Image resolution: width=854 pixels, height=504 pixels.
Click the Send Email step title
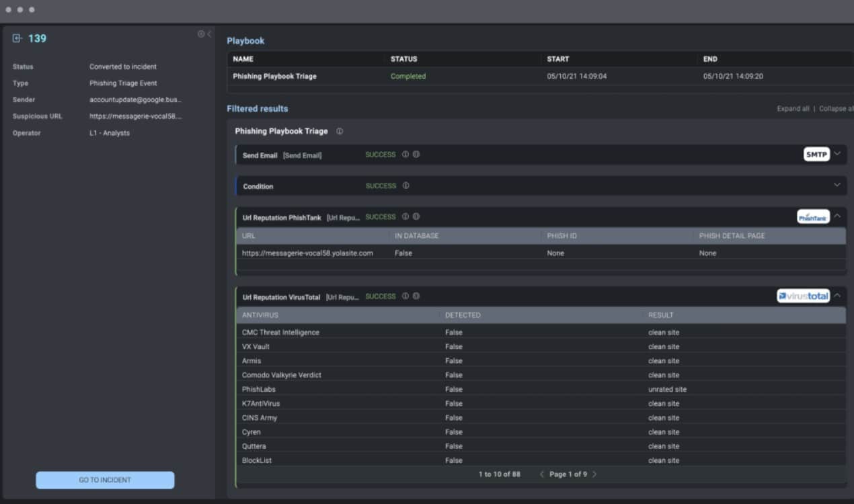pyautogui.click(x=260, y=155)
